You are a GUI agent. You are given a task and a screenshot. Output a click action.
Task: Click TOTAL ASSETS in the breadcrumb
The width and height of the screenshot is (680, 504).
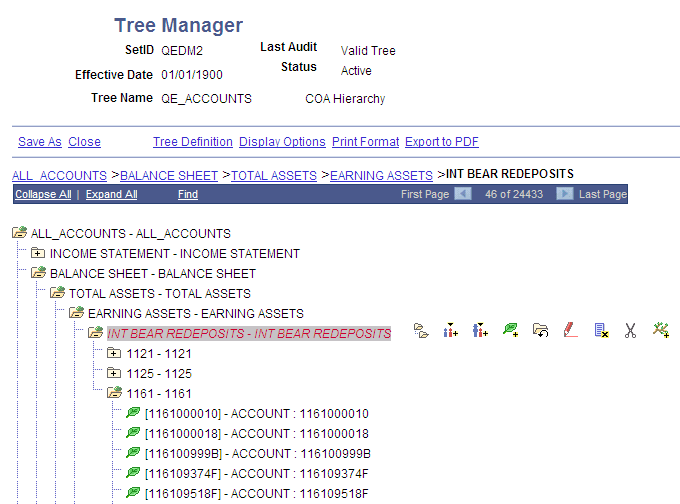[x=274, y=176]
